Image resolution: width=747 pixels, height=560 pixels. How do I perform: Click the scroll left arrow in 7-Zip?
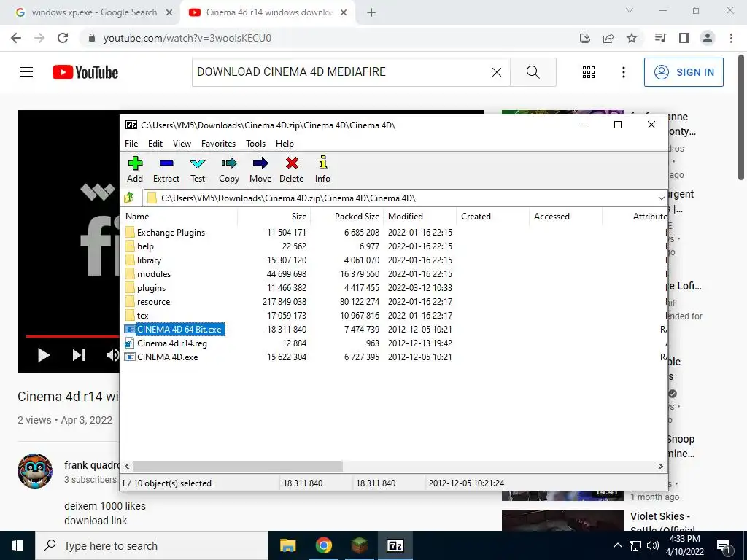[x=127, y=466]
